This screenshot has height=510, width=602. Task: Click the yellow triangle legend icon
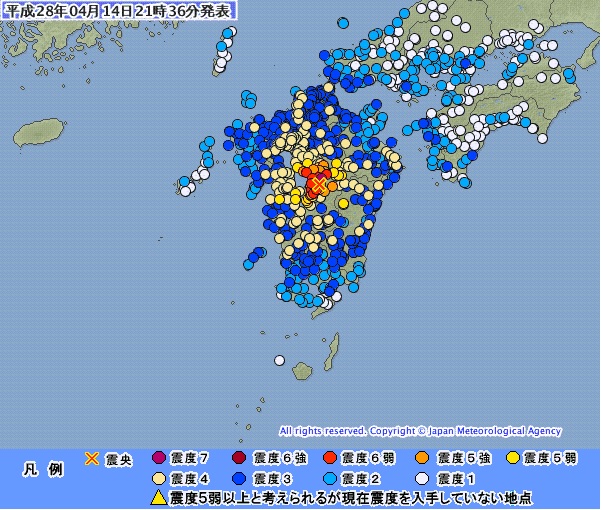[158, 498]
